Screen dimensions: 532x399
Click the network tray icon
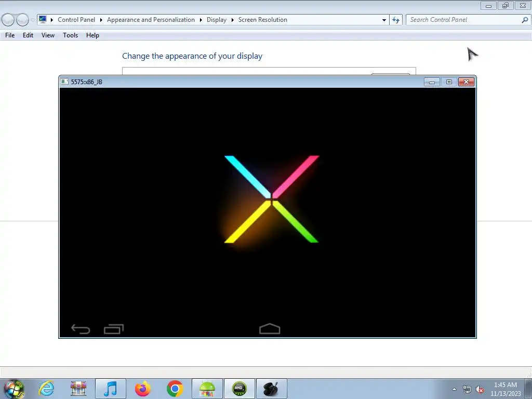point(467,390)
